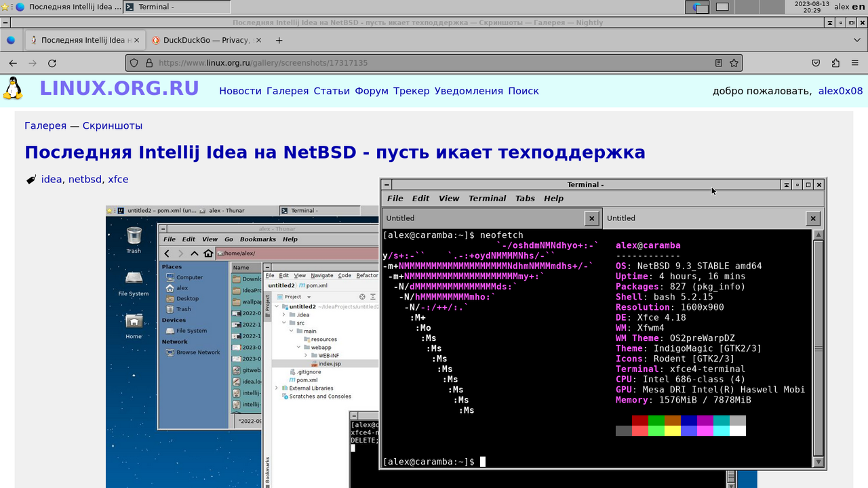Select the Последняя Intellij Idea browser tab
This screenshot has width=868, height=488.
pos(84,40)
